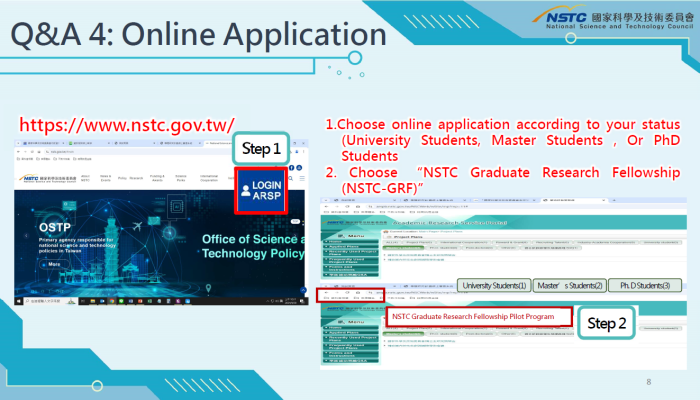Open the About NSTC nav item
Viewport: 700px width, 400px height.
pos(85,178)
